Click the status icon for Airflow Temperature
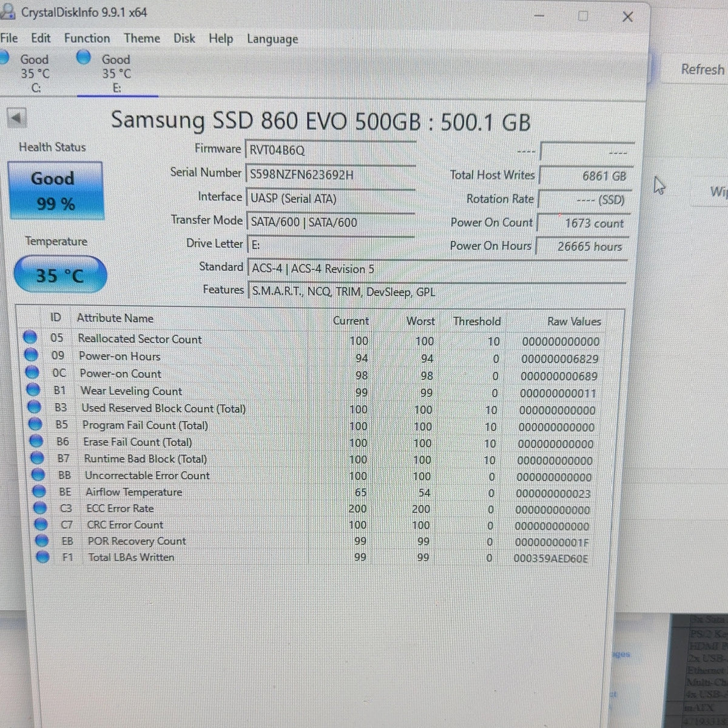 coord(39,491)
